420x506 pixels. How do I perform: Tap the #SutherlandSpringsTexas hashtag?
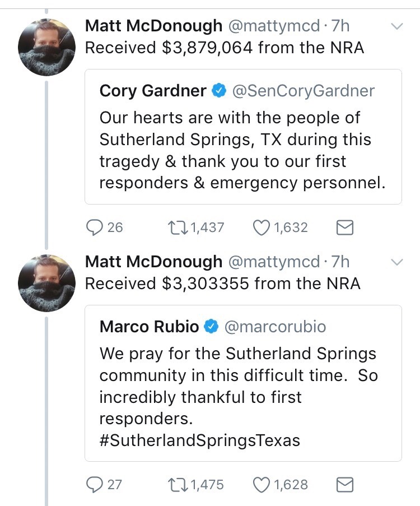coord(199,440)
